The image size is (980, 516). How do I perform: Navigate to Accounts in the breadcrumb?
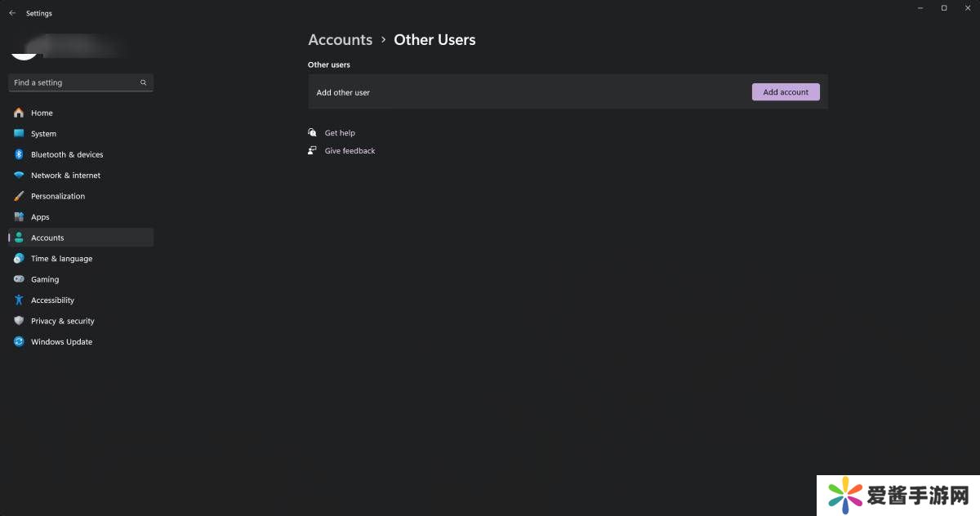tap(340, 40)
